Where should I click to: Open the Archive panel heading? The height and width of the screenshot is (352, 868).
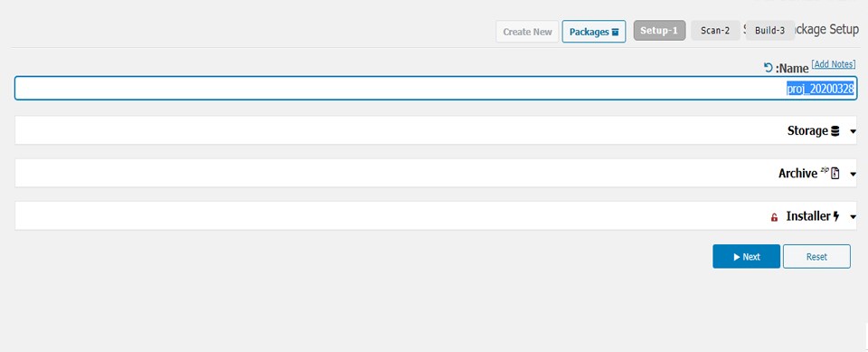(x=797, y=174)
